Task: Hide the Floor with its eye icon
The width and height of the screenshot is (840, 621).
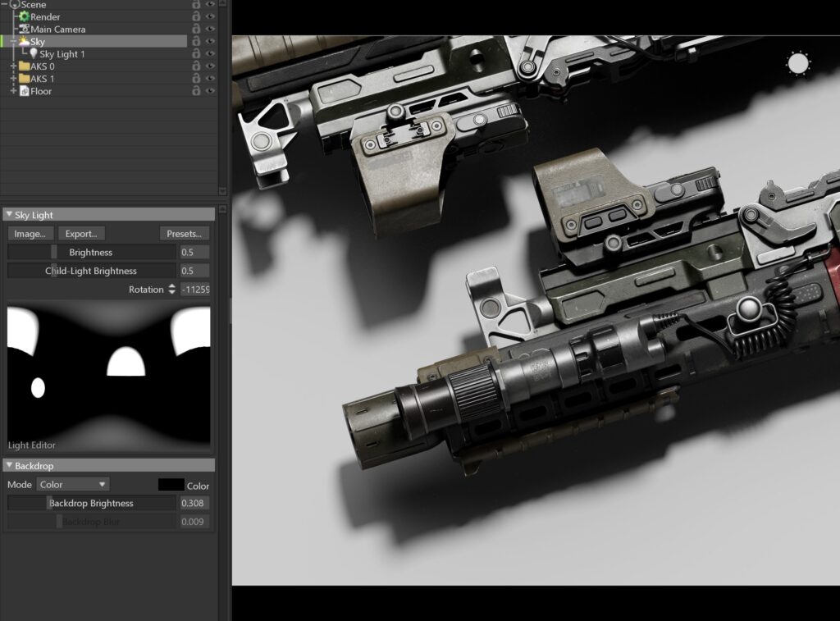Action: pyautogui.click(x=210, y=91)
